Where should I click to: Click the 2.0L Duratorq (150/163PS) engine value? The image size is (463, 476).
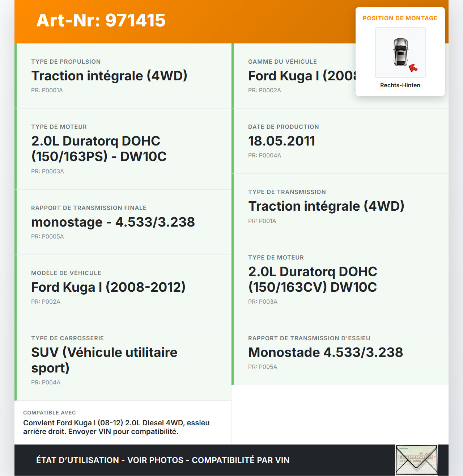(99, 149)
